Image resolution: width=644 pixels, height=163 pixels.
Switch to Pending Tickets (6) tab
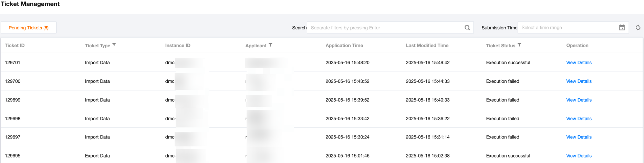tap(29, 28)
